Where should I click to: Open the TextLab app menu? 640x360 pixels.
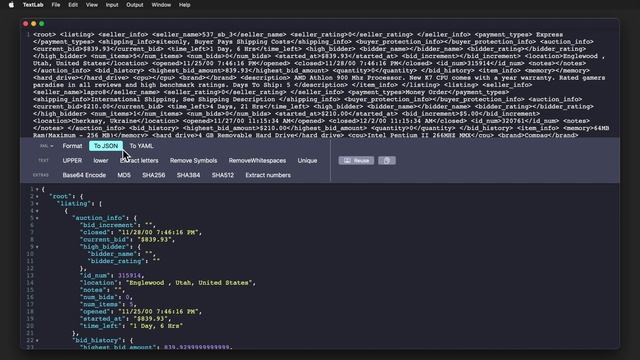tap(33, 5)
